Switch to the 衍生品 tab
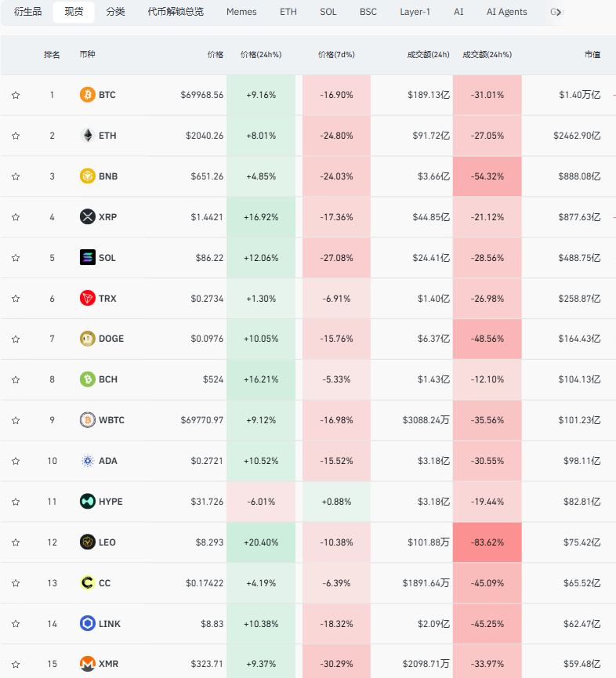Image resolution: width=616 pixels, height=678 pixels. 28,12
